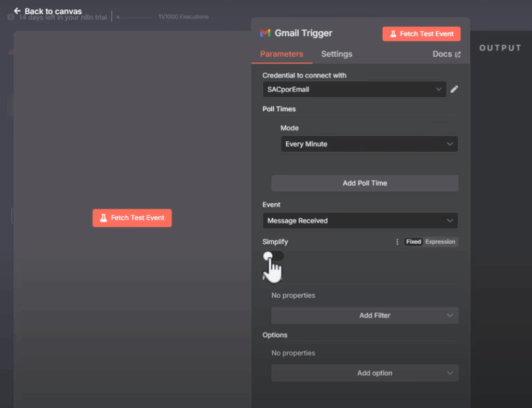
Task: Open the credential SACporEmail dropdown
Action: point(354,89)
